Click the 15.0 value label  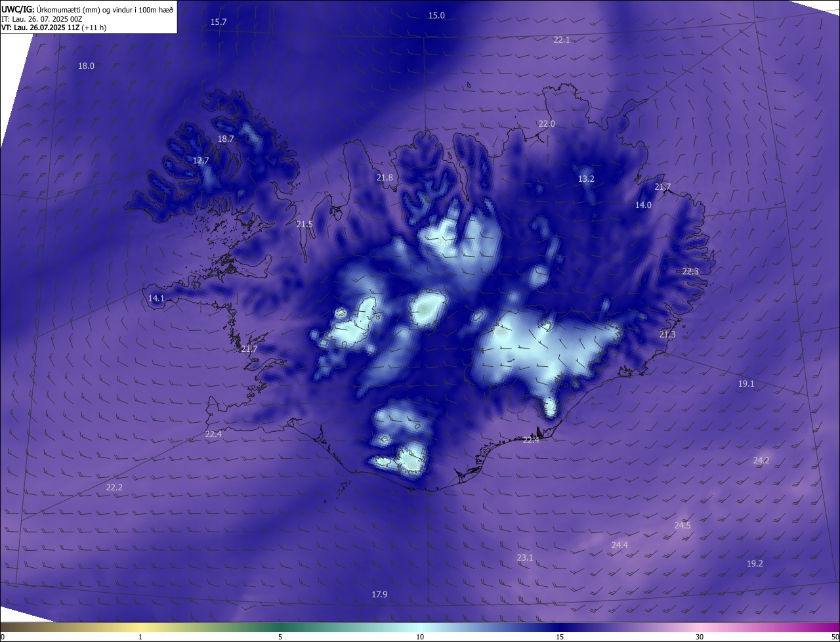436,16
